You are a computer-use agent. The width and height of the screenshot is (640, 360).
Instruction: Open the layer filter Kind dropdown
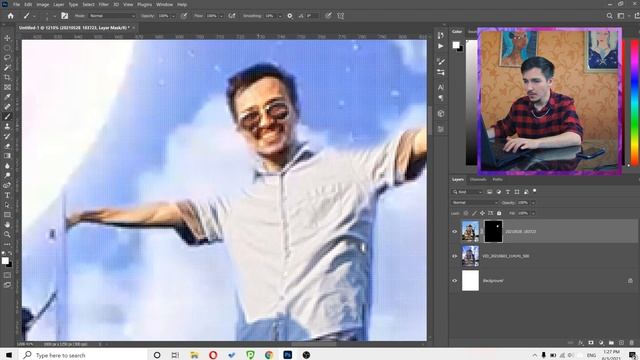(x=467, y=192)
